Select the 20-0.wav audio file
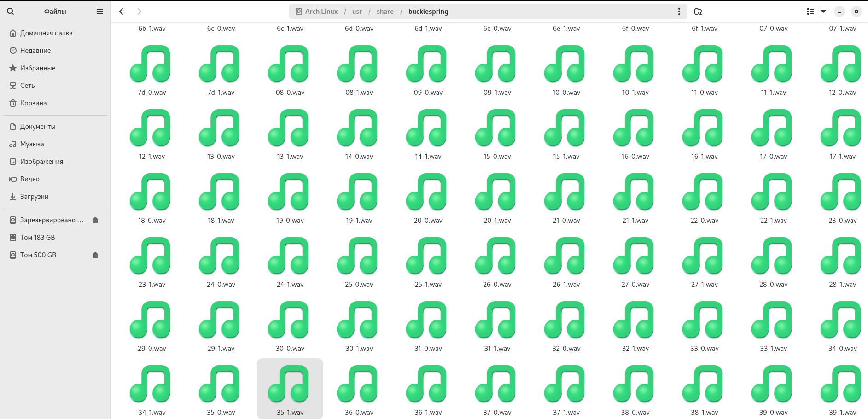868x419 pixels. tap(428, 197)
